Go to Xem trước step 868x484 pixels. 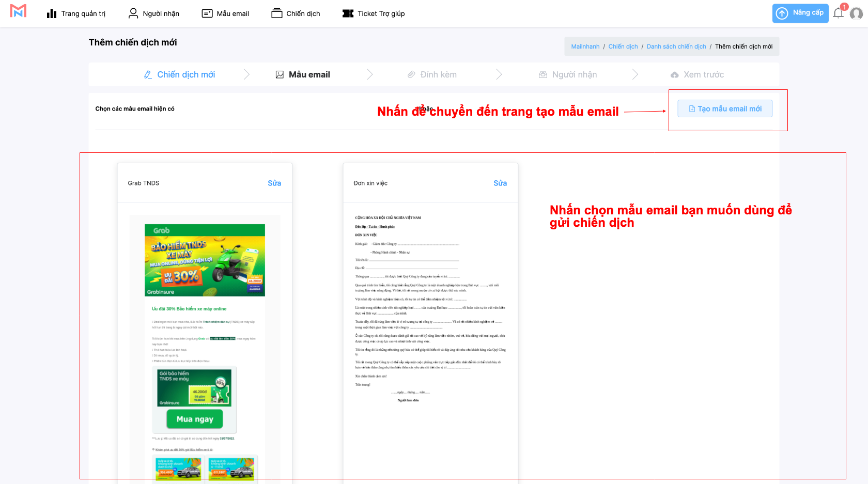(x=697, y=74)
